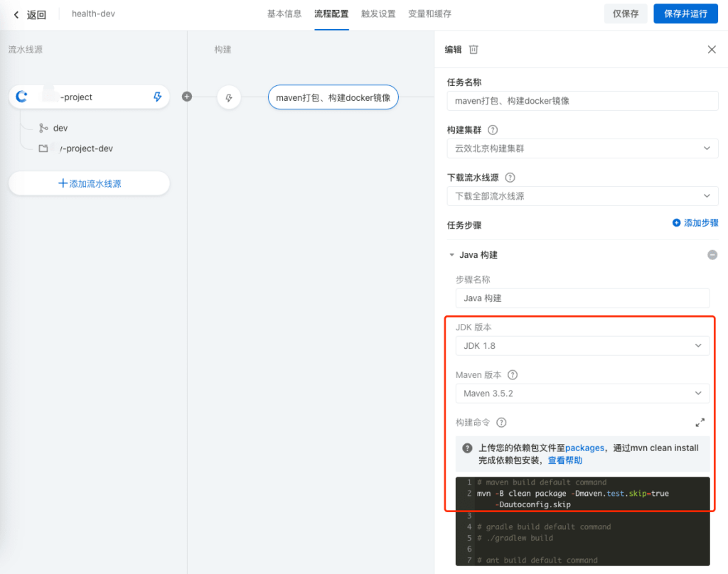
Task: Go back using the 返回 arrow
Action: point(16,15)
